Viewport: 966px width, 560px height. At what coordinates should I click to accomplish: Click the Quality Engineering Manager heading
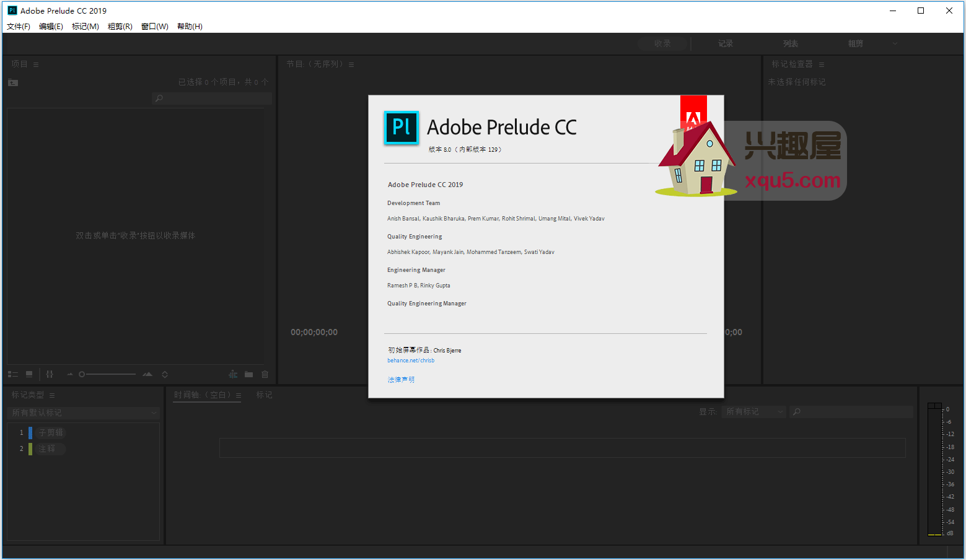click(x=426, y=304)
